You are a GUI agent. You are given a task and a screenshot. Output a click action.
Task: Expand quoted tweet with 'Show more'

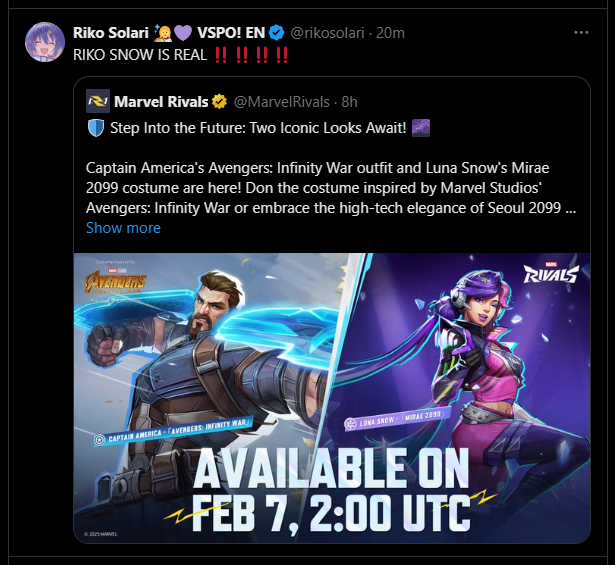[123, 228]
